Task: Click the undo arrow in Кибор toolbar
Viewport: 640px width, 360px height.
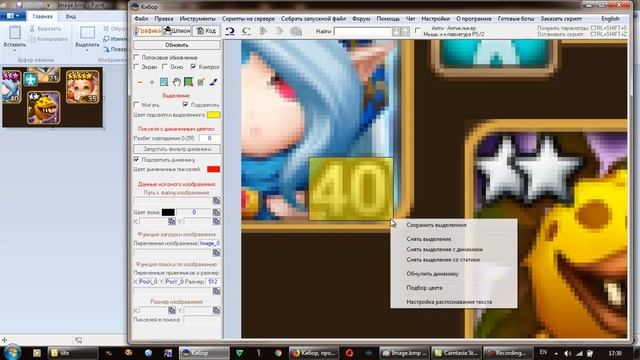Action: tap(230, 31)
